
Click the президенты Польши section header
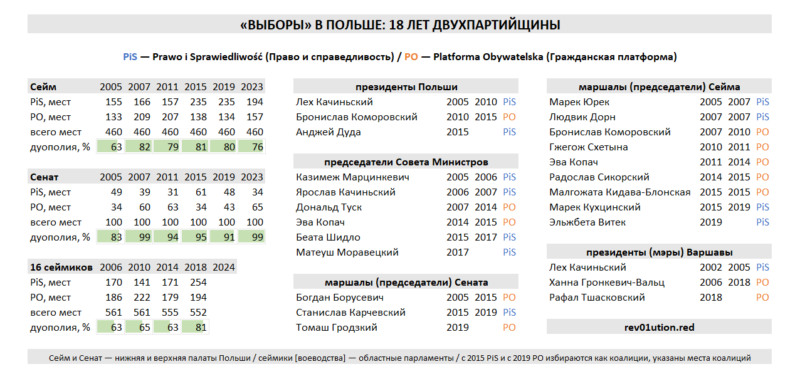pos(406,86)
